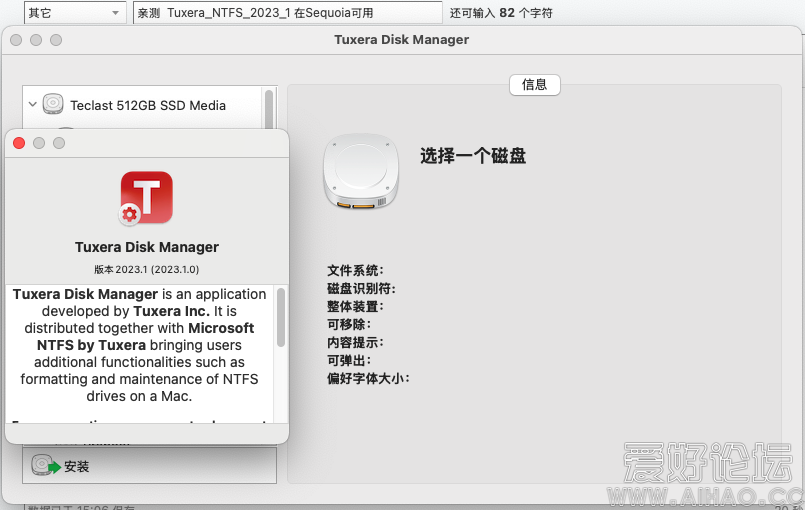805x510 pixels.
Task: Click the 还可输入 82 个字符 counter text
Action: tap(501, 13)
